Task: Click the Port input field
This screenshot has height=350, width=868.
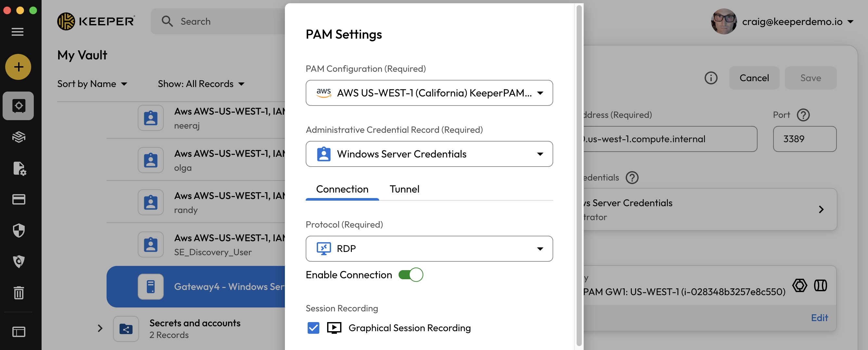Action: pyautogui.click(x=804, y=139)
